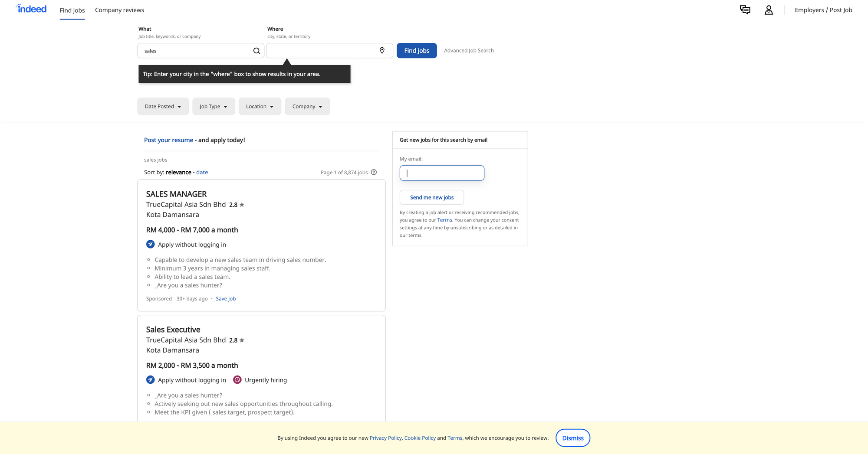Click the Send me new jobs button
The image size is (868, 454).
[x=432, y=197]
